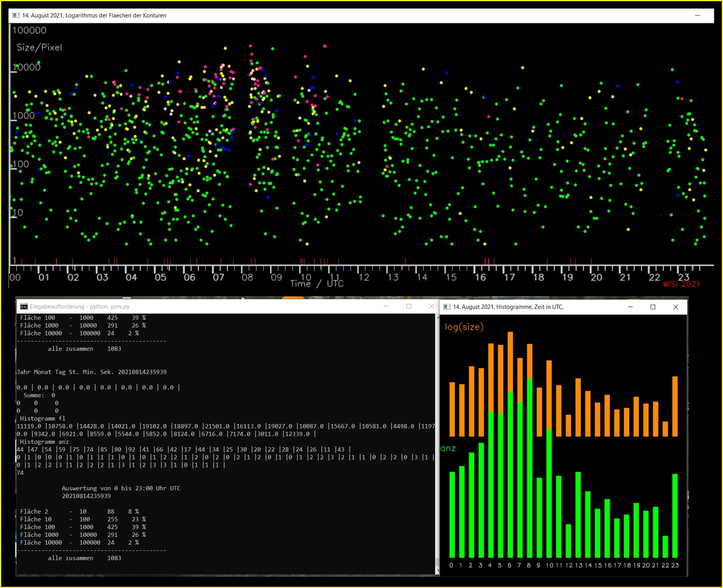Click hour label '22' on scatter plot axis
The image size is (723, 588).
coord(654,277)
